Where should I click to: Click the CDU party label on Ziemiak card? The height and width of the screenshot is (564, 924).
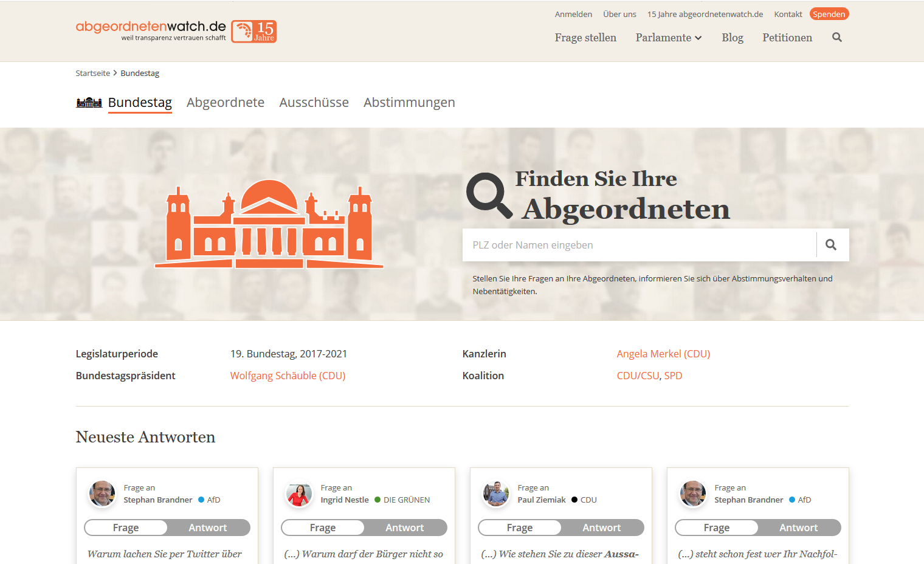click(x=588, y=500)
